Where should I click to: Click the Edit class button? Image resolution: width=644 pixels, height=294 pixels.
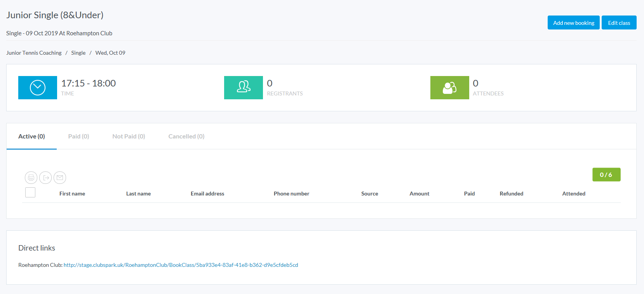[x=619, y=23]
